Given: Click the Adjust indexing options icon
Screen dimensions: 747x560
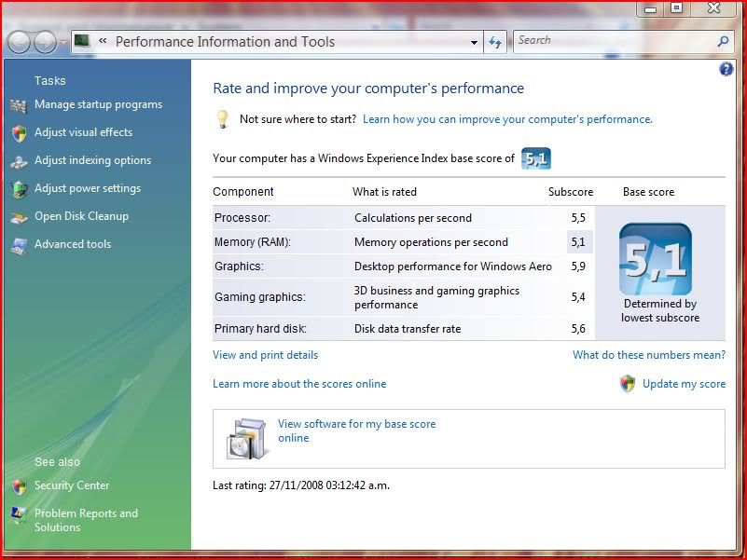Looking at the screenshot, I should (19, 162).
